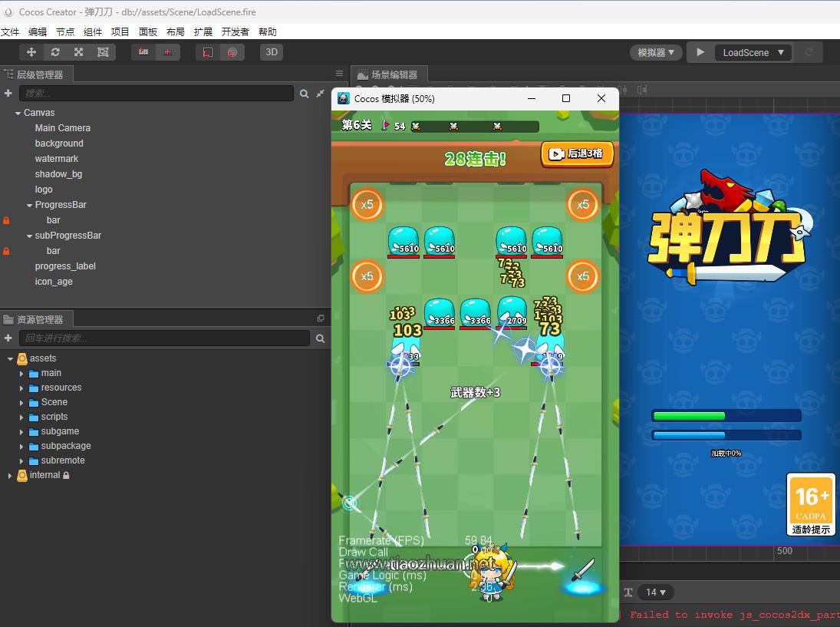Viewport: 840px width, 627px height.
Task: Click the blue sub progress bar in scene
Action: pos(726,435)
